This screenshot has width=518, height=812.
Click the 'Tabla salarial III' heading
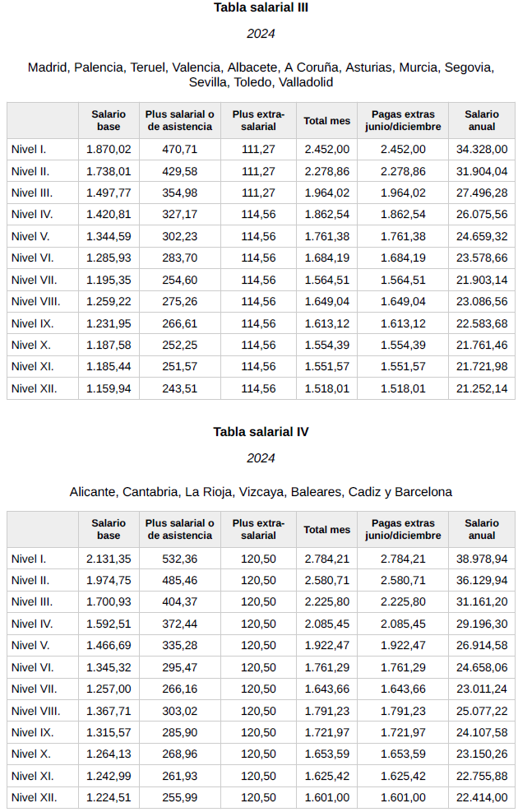pyautogui.click(x=261, y=8)
